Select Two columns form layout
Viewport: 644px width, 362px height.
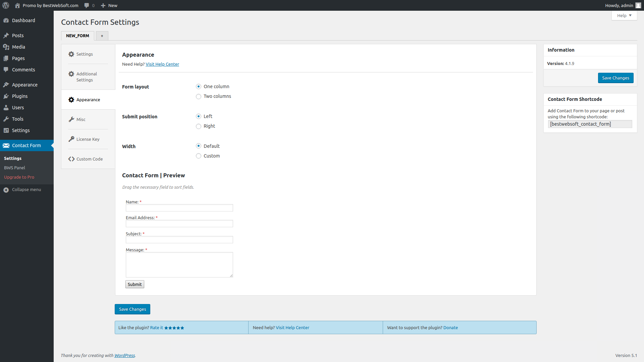click(199, 96)
